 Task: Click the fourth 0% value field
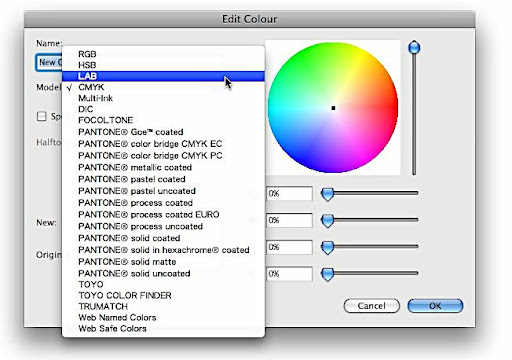point(289,274)
